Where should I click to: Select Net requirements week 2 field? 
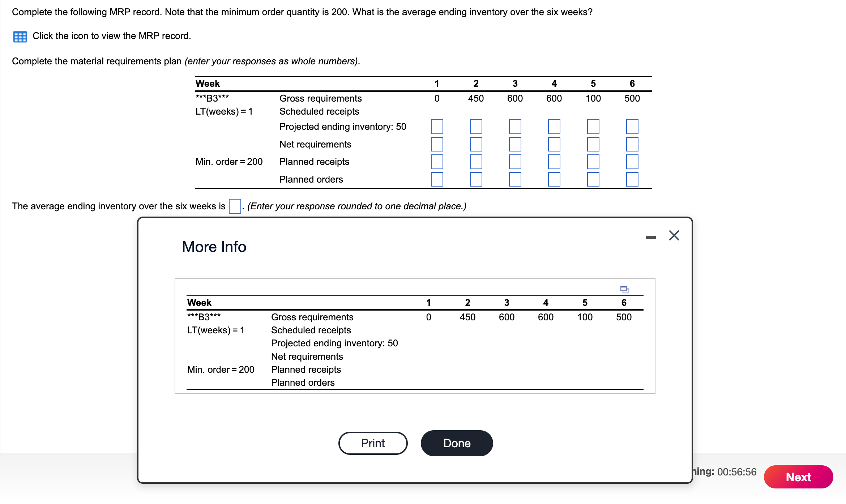(476, 144)
